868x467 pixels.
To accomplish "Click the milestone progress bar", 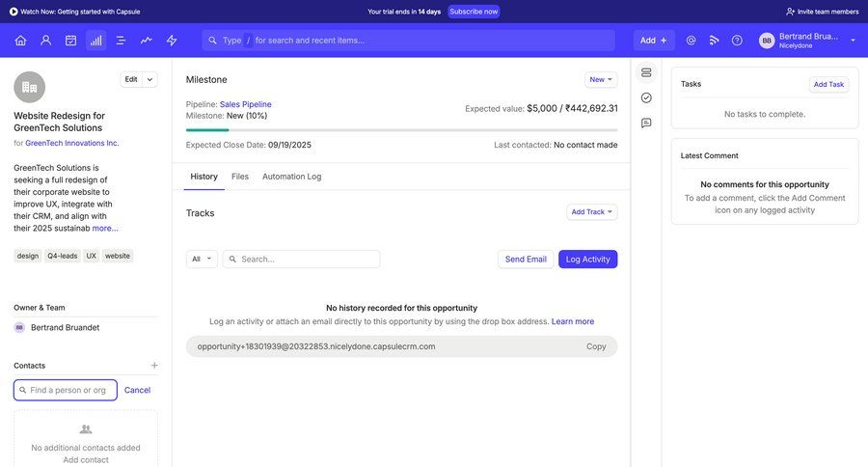I will click(401, 129).
